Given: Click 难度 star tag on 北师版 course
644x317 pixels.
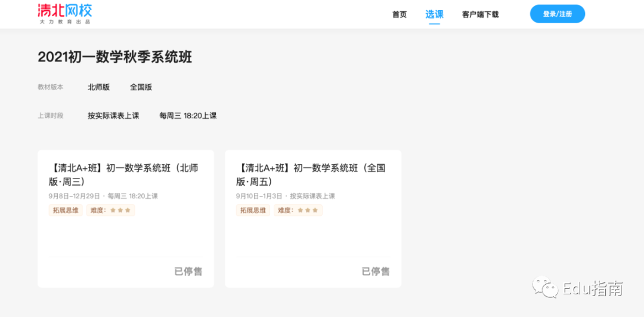Looking at the screenshot, I should [x=110, y=210].
